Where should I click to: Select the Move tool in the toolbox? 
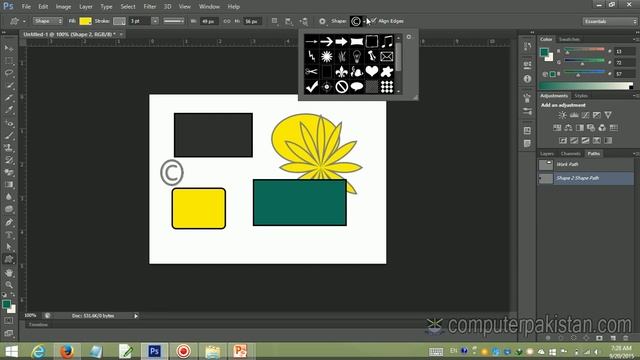coord(9,49)
